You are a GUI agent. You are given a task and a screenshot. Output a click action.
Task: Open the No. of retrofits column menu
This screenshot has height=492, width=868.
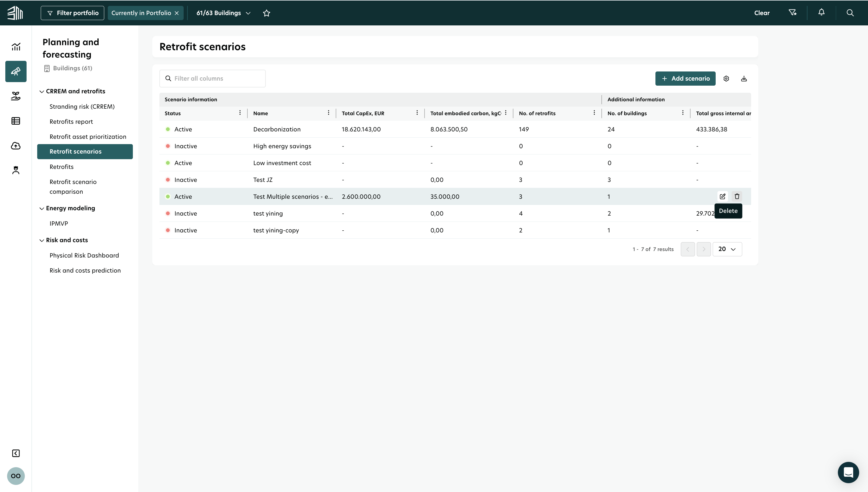coord(594,113)
